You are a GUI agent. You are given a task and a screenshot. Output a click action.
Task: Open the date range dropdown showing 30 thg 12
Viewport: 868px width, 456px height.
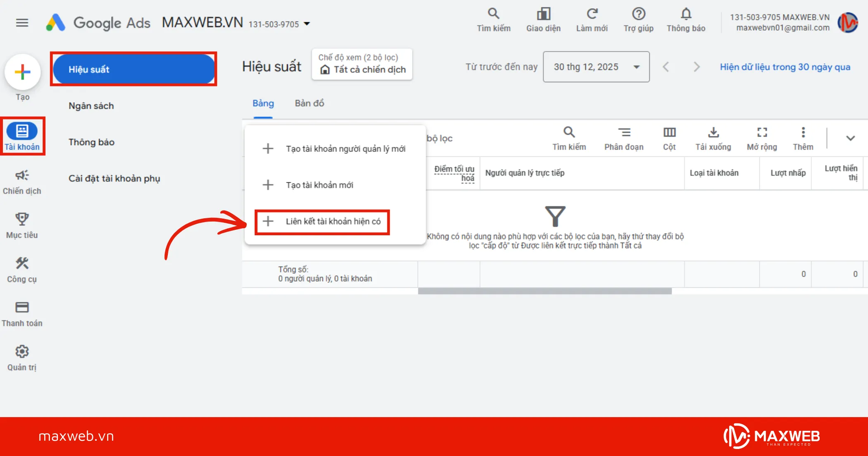(x=596, y=67)
